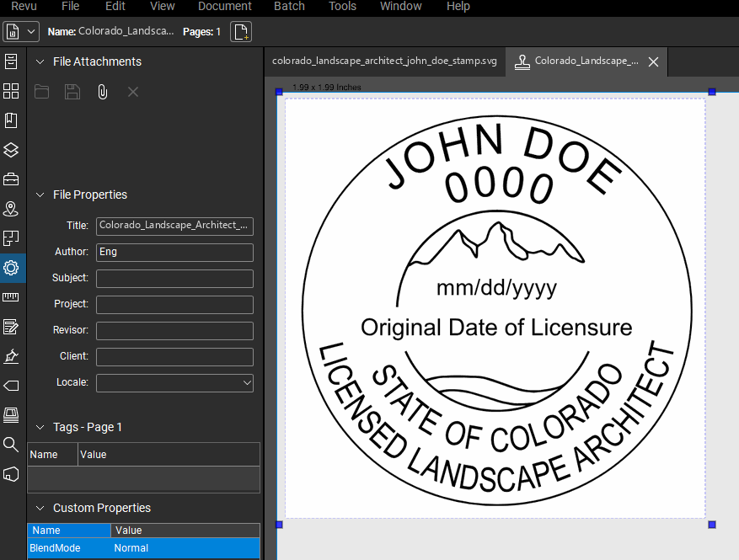Open the Bookmarks panel icon
Viewport: 739px width, 560px height.
tap(11, 120)
